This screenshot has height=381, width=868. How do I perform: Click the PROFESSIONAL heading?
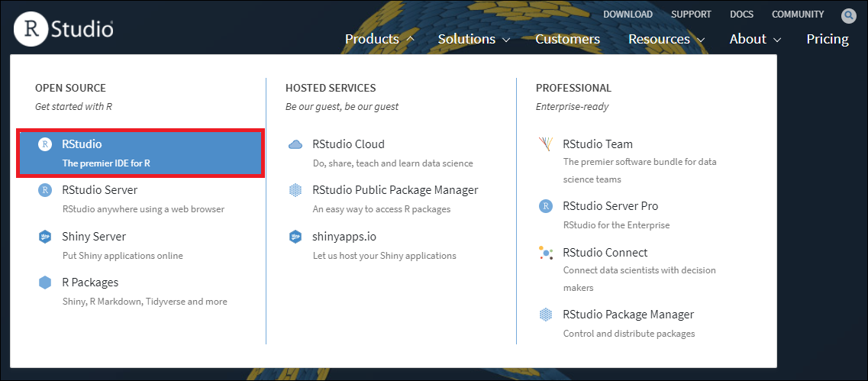573,88
